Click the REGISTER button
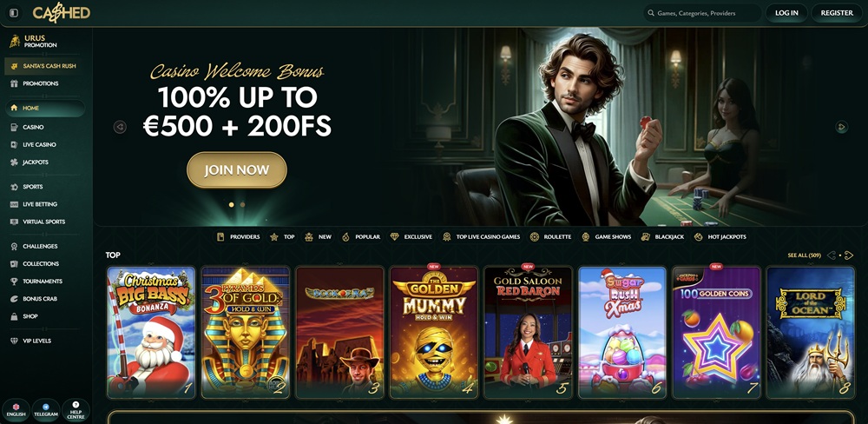The image size is (868, 424). pyautogui.click(x=837, y=13)
